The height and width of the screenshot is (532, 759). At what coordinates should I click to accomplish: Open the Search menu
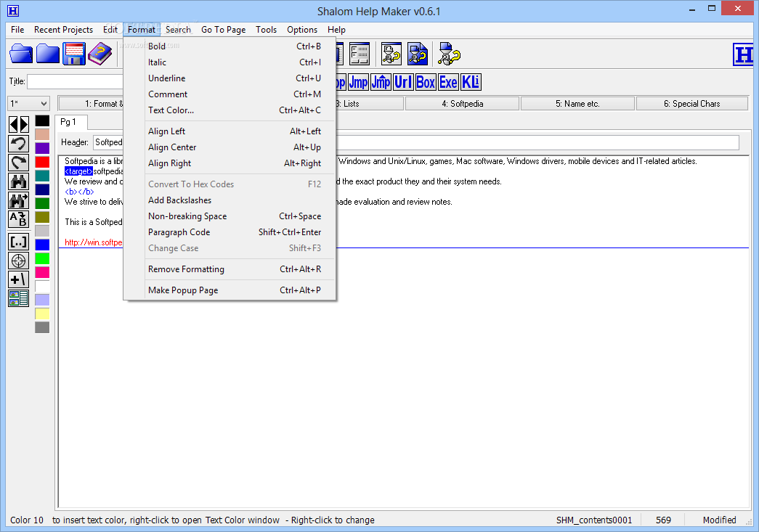178,30
